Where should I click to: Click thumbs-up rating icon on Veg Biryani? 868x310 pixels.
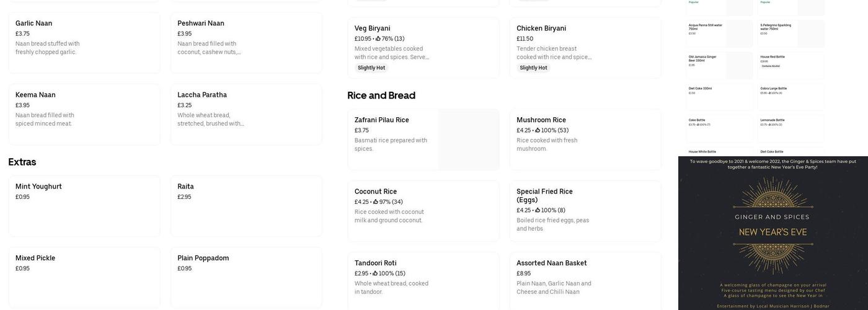click(378, 38)
